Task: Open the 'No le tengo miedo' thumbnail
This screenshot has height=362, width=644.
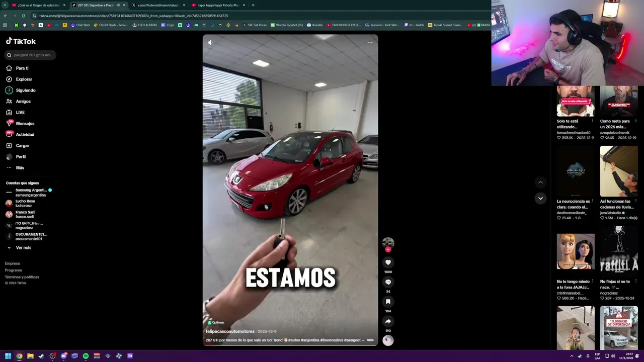Action: (576, 251)
